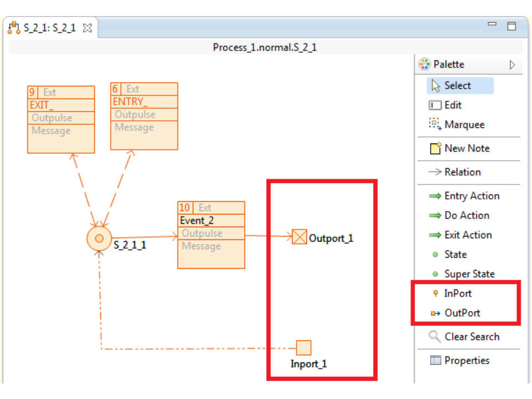The width and height of the screenshot is (532, 399).
Task: Pick the New Note tool
Action: click(x=467, y=149)
